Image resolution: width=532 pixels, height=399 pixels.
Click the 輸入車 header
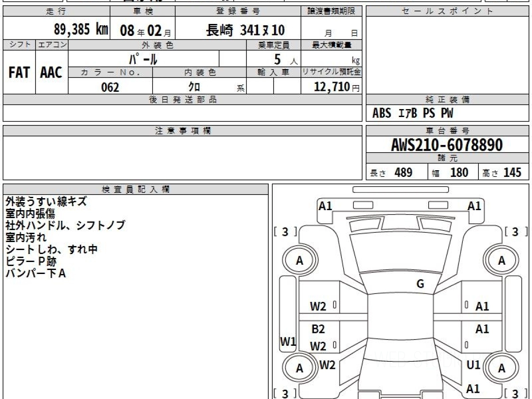[274, 73]
